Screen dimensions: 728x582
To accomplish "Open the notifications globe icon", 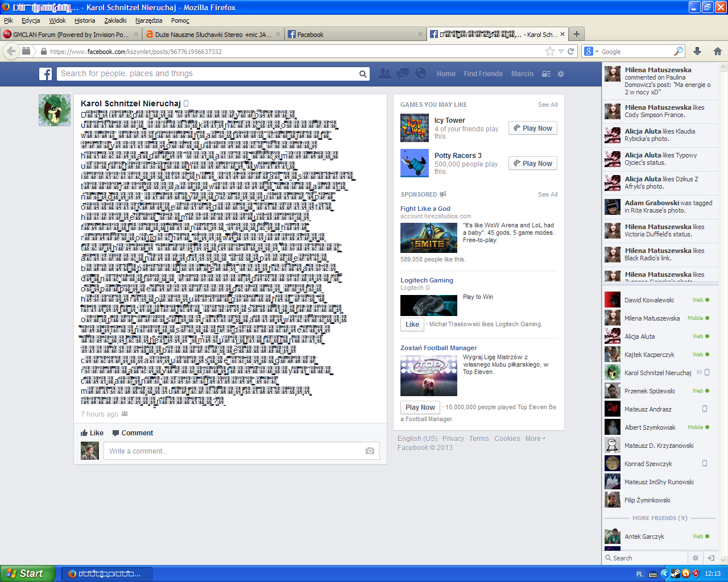I will (x=421, y=74).
